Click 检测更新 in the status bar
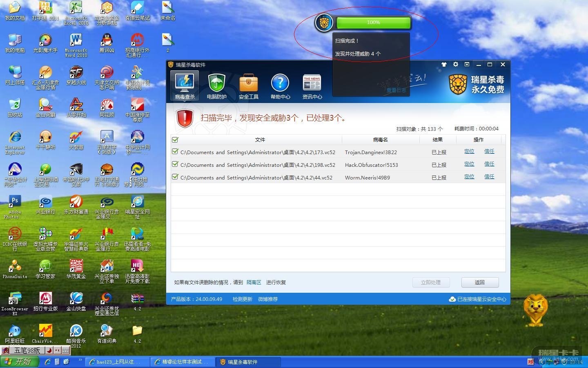Viewport: 588px width, 368px height. 243,299
